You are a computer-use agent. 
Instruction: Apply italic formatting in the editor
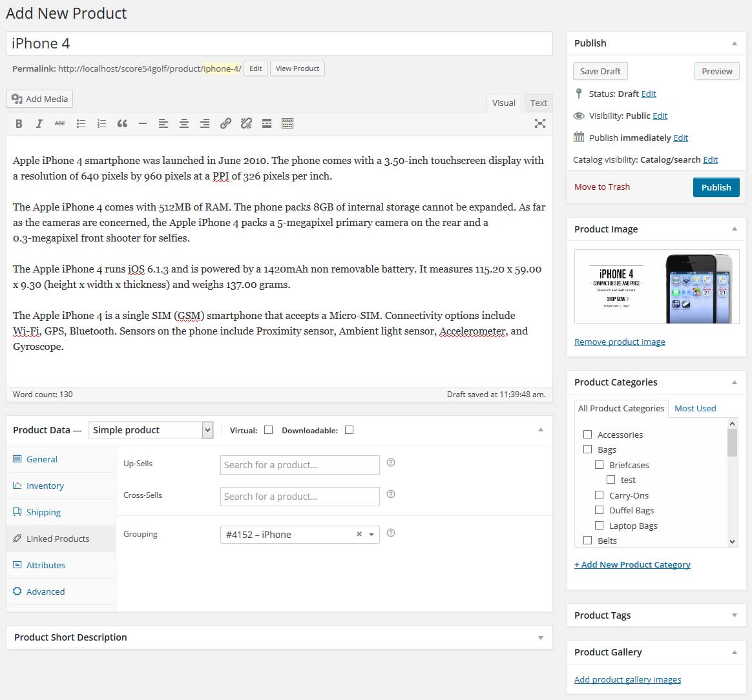click(39, 123)
